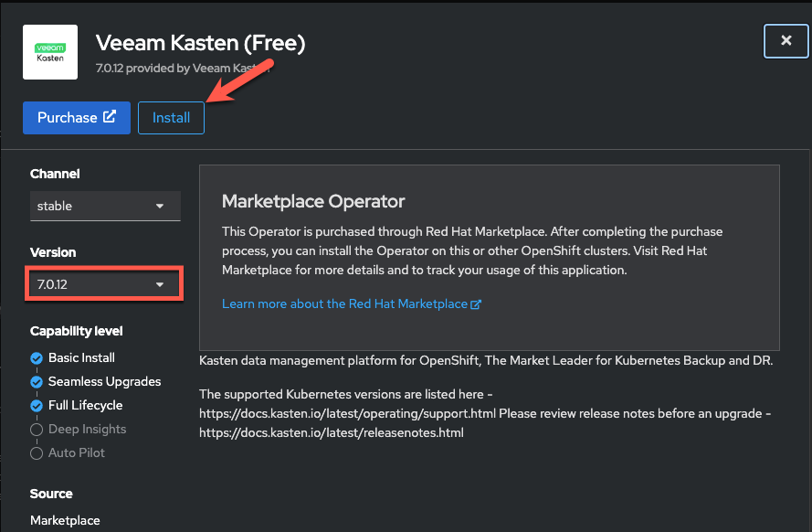Click the Full Lifecycle label
Screen dimensions: 812x532
coord(86,405)
